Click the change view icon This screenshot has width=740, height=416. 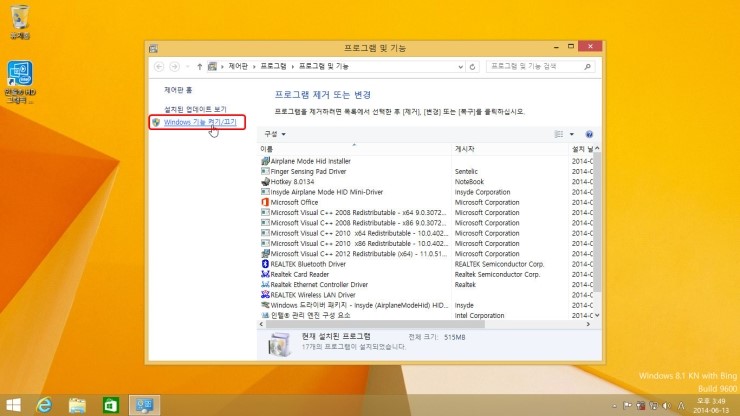coord(559,135)
